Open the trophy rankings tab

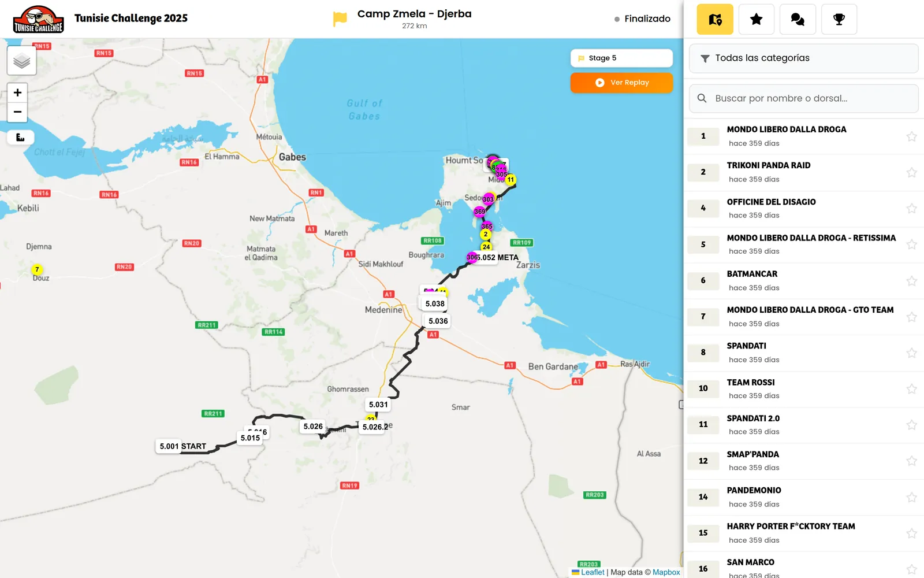(x=839, y=19)
